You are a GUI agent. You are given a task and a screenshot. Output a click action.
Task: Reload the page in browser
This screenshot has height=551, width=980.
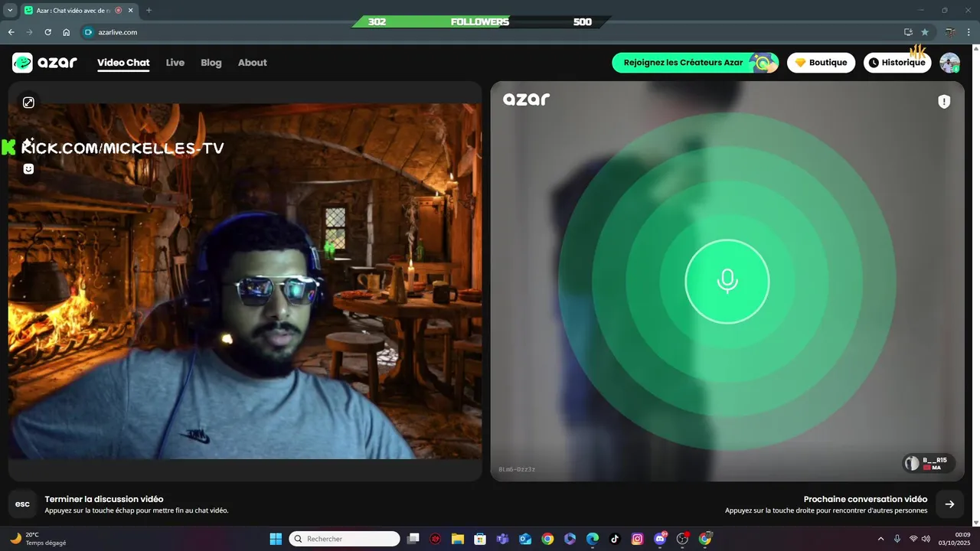coord(48,32)
